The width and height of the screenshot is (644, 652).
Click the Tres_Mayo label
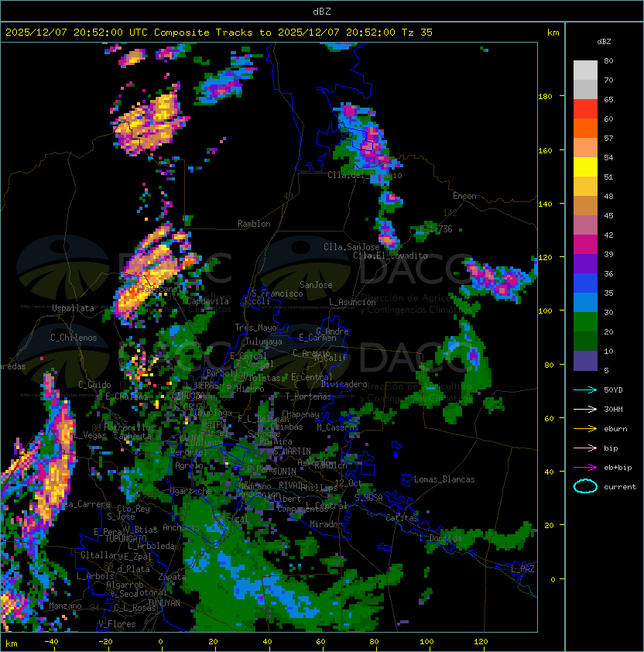[x=255, y=328]
